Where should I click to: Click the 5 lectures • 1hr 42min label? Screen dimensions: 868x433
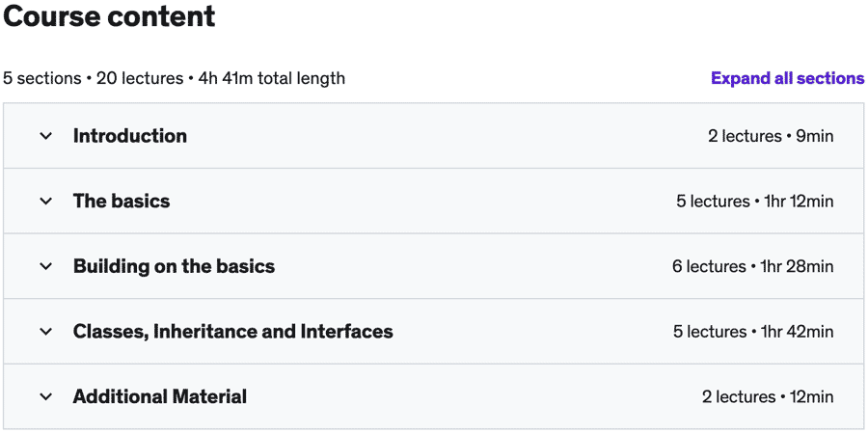[x=753, y=332]
